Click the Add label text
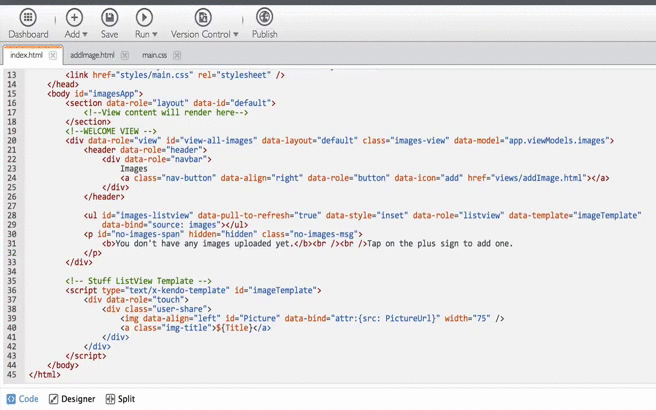Viewport: 656px width, 410px height. [72, 34]
